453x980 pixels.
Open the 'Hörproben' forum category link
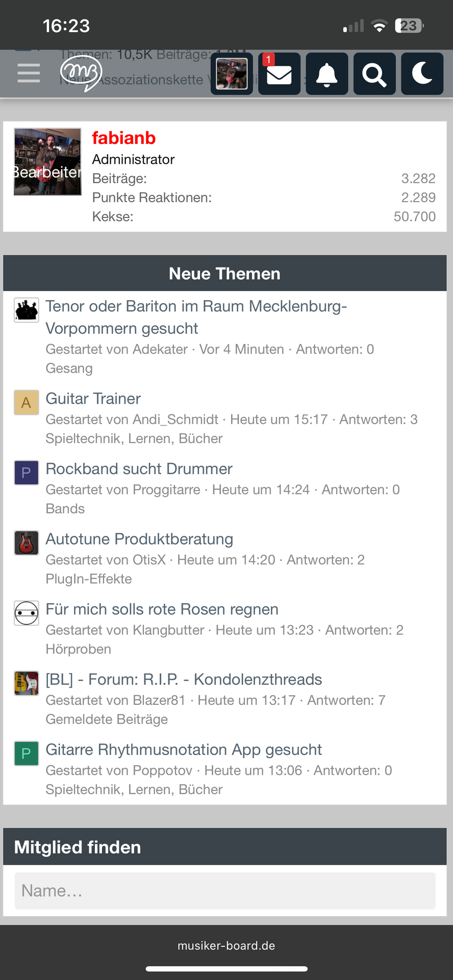pos(78,649)
